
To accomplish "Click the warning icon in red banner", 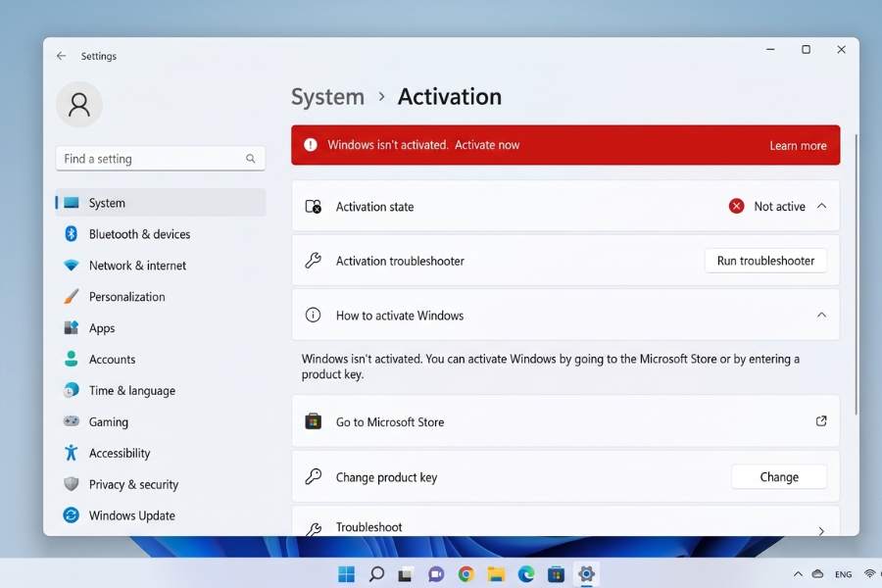I will (x=311, y=145).
